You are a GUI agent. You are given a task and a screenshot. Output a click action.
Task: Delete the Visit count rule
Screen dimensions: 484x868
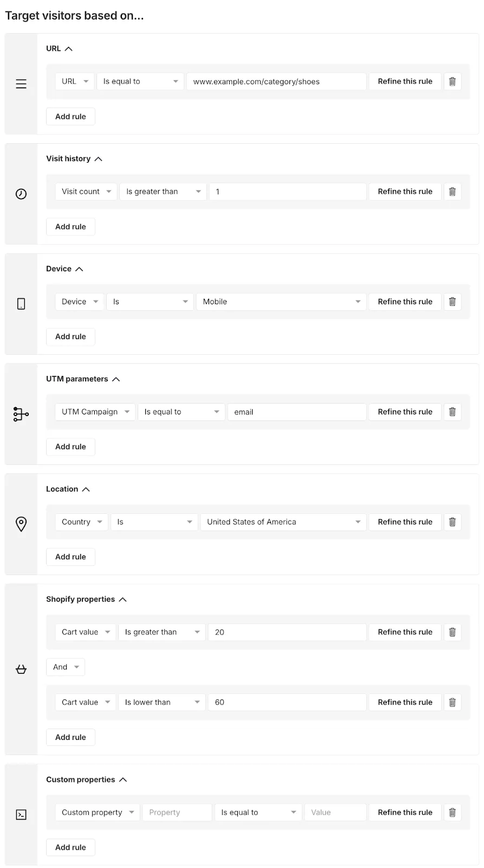(452, 192)
